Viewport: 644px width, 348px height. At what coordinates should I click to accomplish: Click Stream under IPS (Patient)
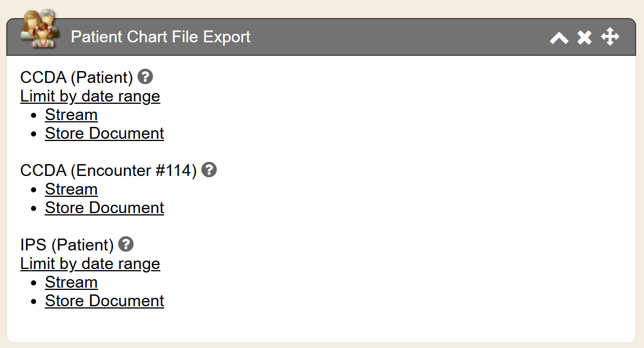71,283
